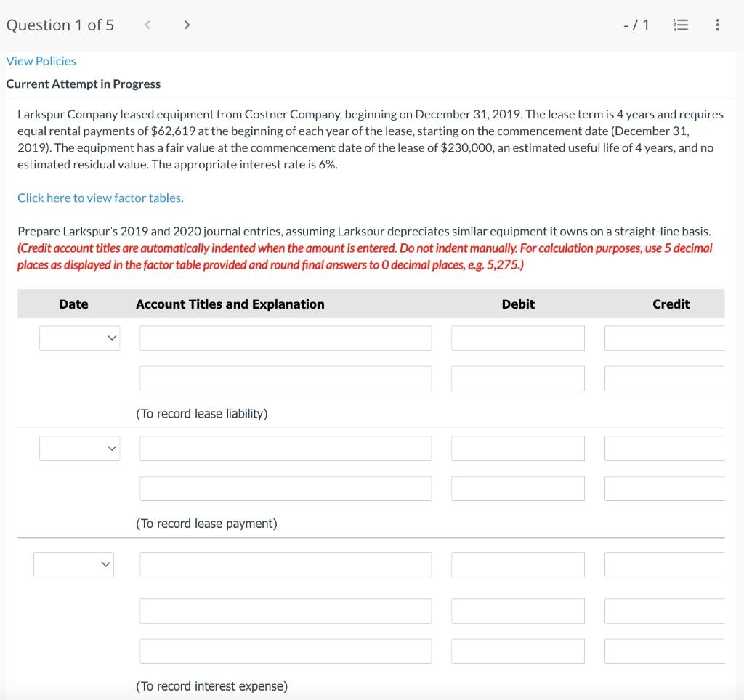Click here to view factor tables link
This screenshot has width=744, height=700.
click(x=100, y=198)
